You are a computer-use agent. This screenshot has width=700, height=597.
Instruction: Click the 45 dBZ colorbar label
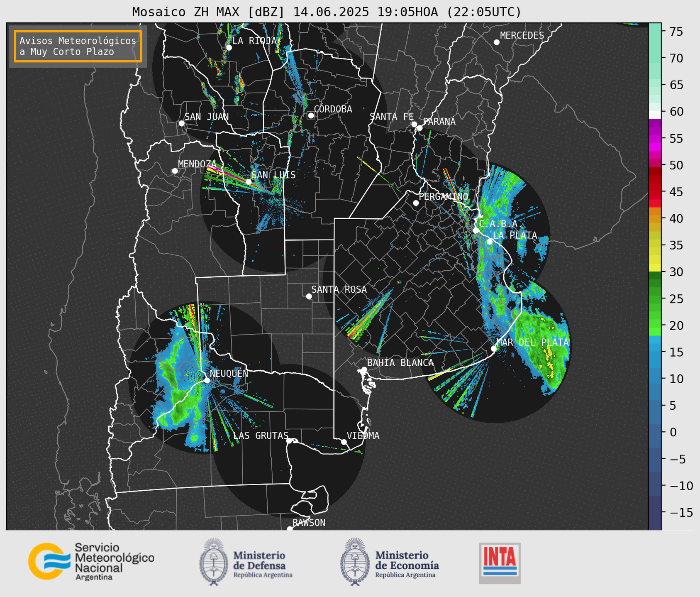[676, 192]
